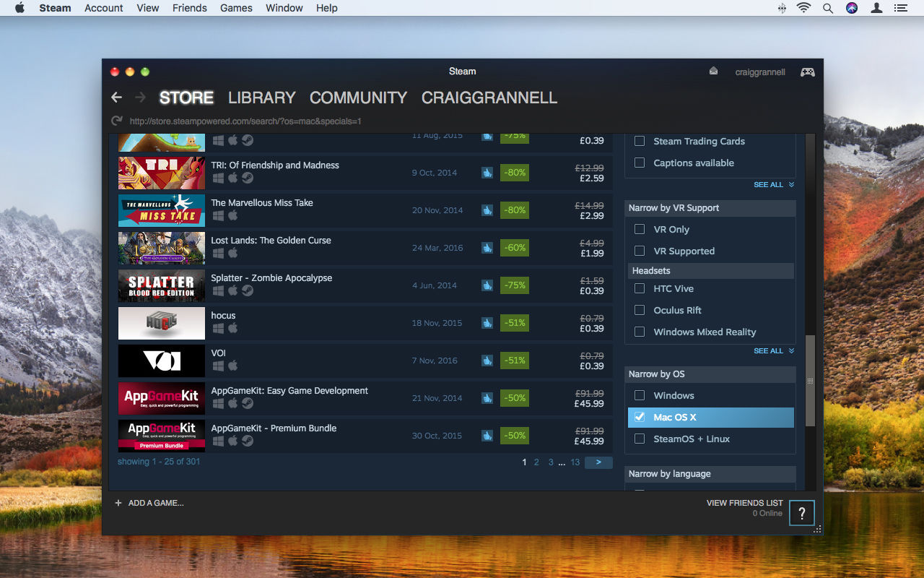Uncheck the Mac OS X filter

pyautogui.click(x=639, y=417)
